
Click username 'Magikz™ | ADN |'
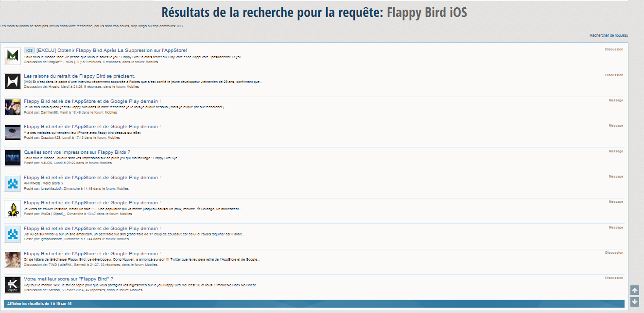point(61,62)
